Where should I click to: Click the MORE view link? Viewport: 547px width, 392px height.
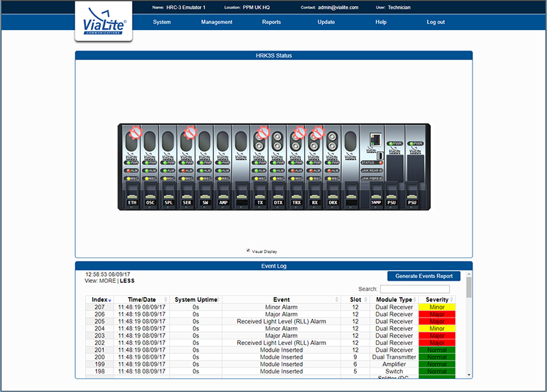point(107,281)
